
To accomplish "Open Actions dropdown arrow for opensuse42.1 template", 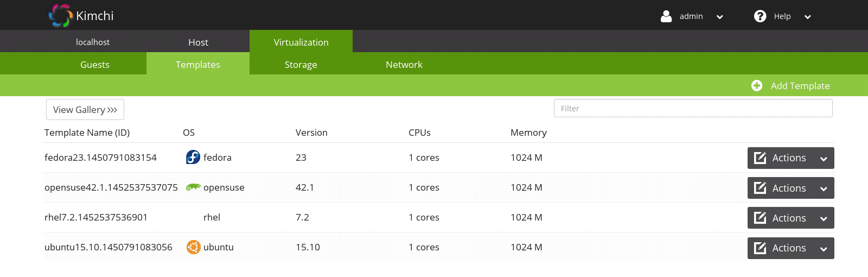I will 824,189.
